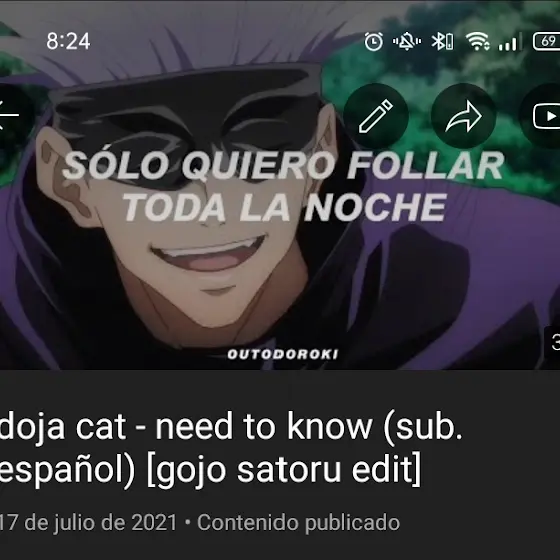Tap the pencil edit video icon
The width and height of the screenshot is (560, 560).
click(x=376, y=116)
